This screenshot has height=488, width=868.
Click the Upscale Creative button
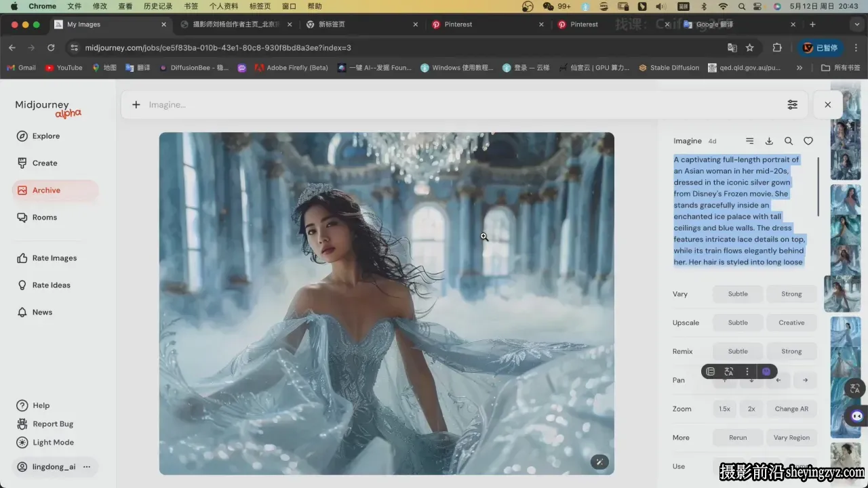791,323
